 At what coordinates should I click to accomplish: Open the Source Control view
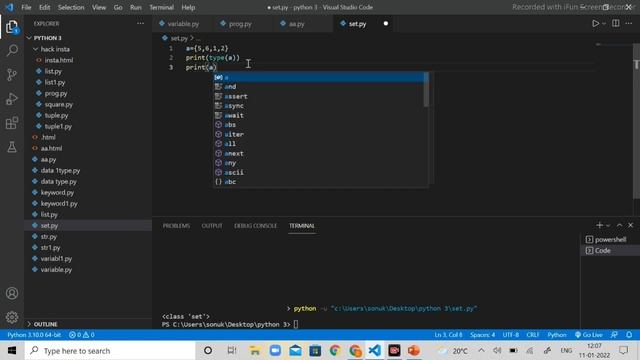(x=12, y=75)
